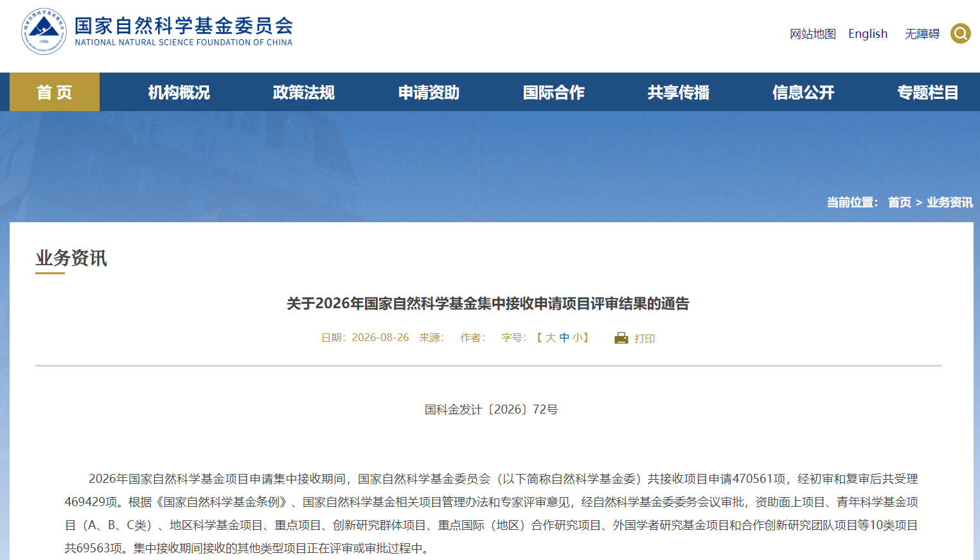Click the document number 国科金发计〔2026〕72号
Viewport: 980px width, 560px height.
point(491,410)
